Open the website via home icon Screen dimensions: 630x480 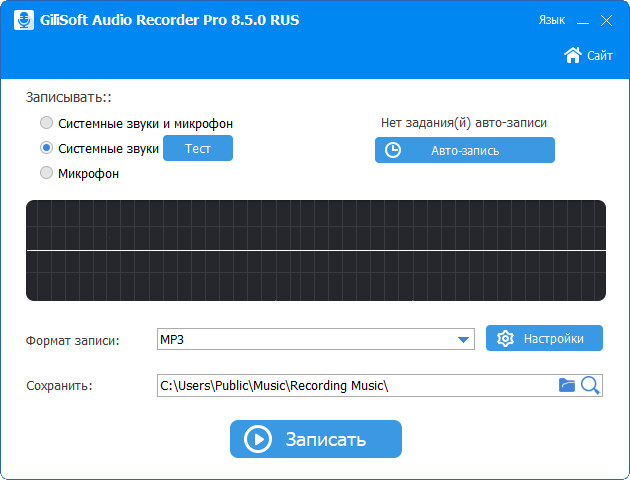573,55
